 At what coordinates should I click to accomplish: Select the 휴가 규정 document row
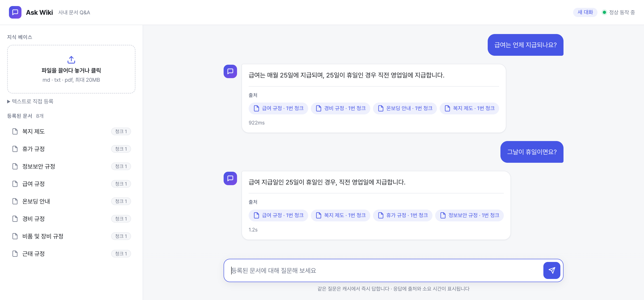click(x=71, y=149)
